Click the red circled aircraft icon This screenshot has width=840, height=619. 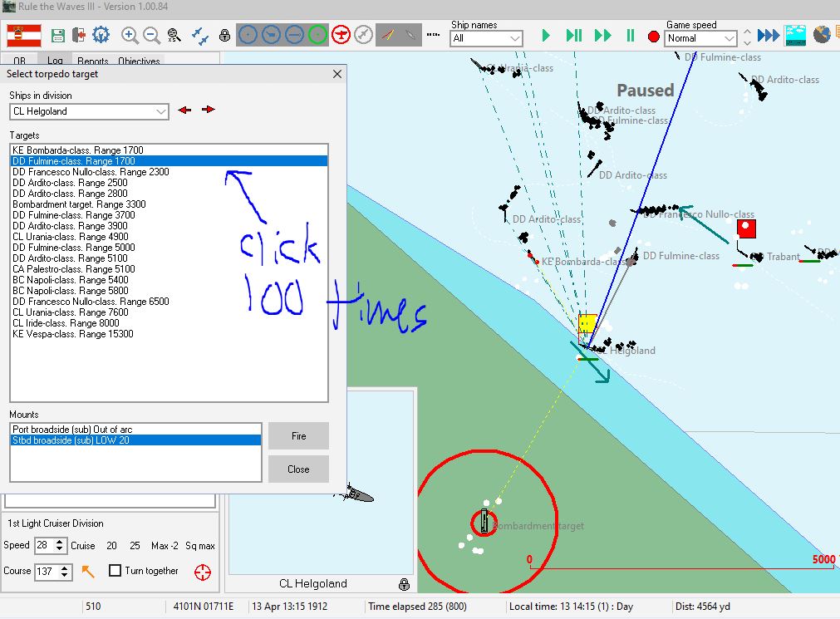pos(341,36)
